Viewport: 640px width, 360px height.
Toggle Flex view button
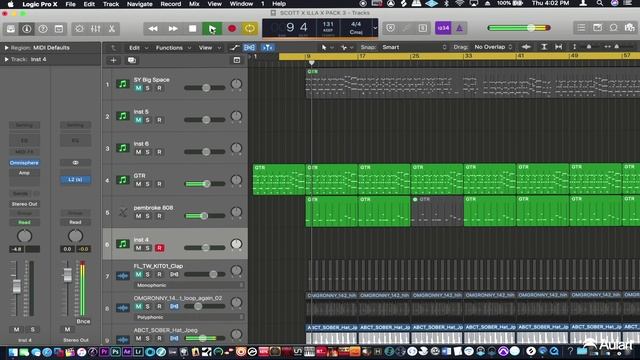(249, 47)
